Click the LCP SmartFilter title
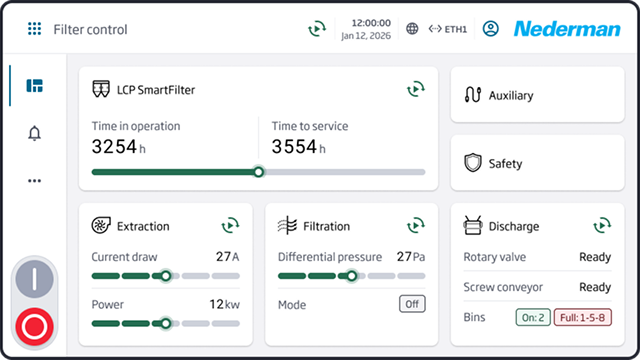The width and height of the screenshot is (640, 360). tap(156, 90)
